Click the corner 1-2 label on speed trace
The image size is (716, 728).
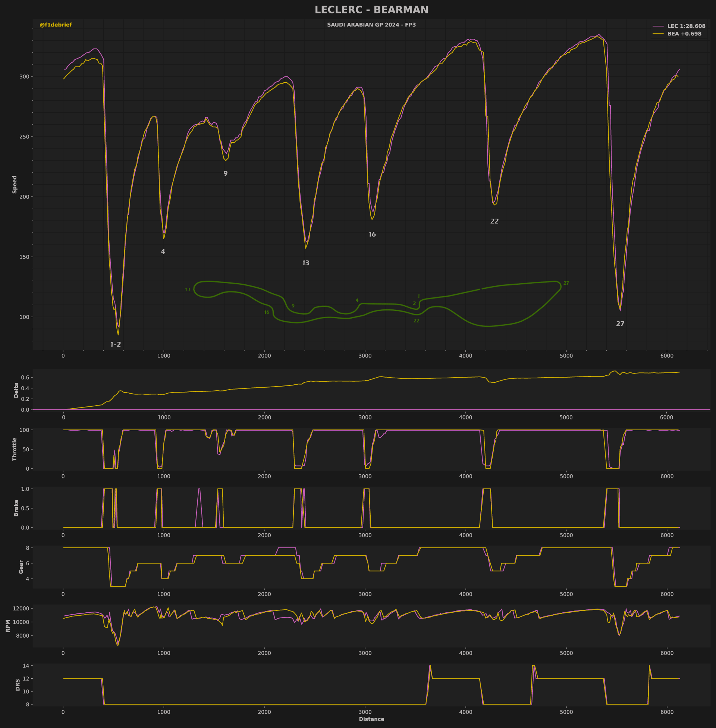(x=116, y=344)
